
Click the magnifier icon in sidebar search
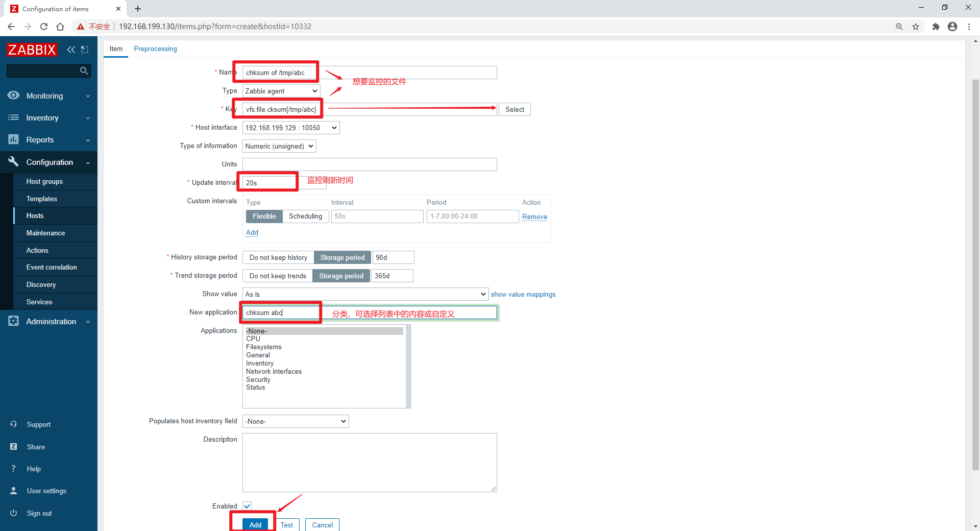[x=84, y=71]
